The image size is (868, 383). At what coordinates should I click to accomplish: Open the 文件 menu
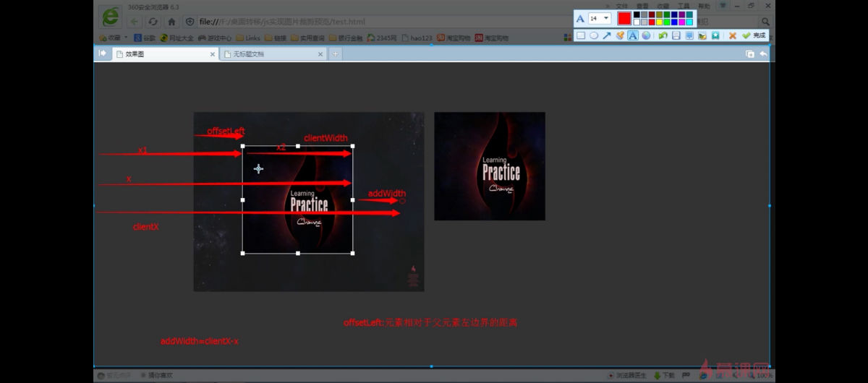(x=621, y=6)
